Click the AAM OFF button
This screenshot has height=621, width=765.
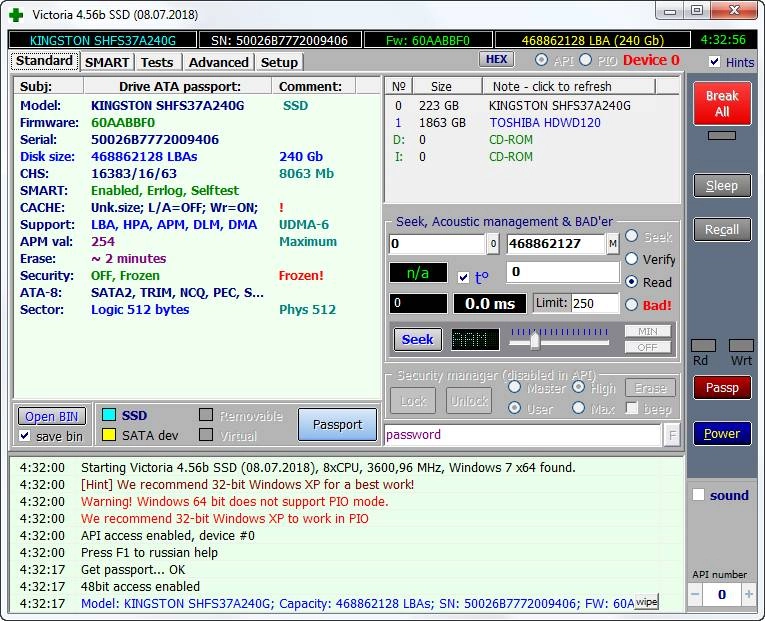coord(647,347)
